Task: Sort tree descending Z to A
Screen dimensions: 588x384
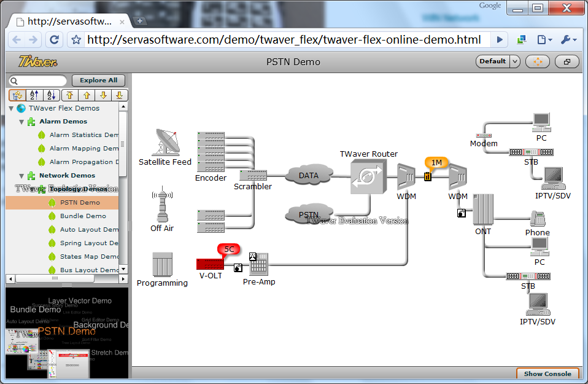Action: [x=52, y=95]
